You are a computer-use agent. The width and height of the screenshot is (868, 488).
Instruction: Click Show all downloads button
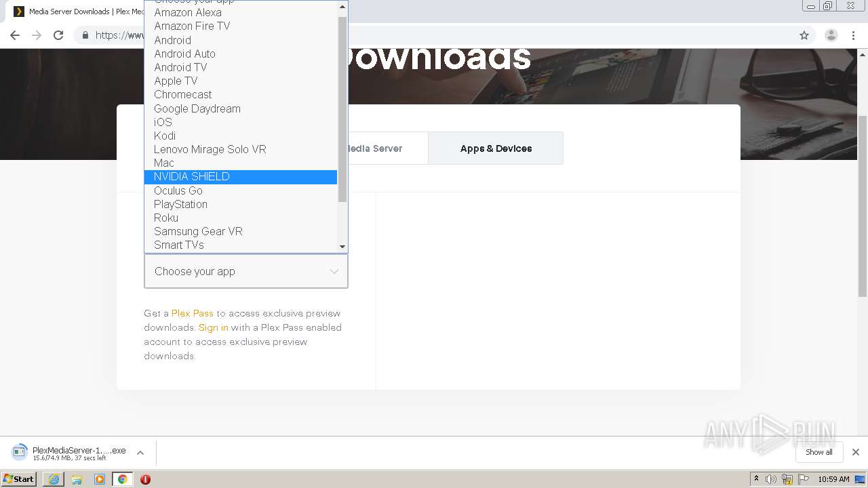tap(819, 452)
